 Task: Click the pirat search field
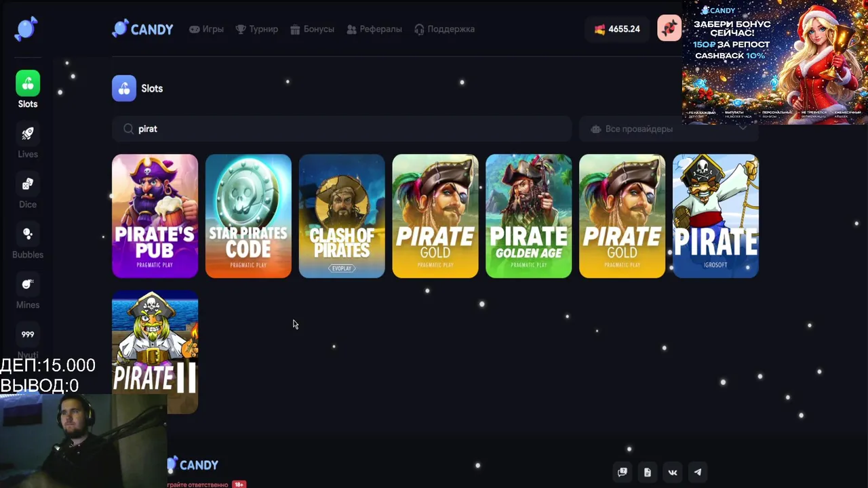(x=342, y=129)
